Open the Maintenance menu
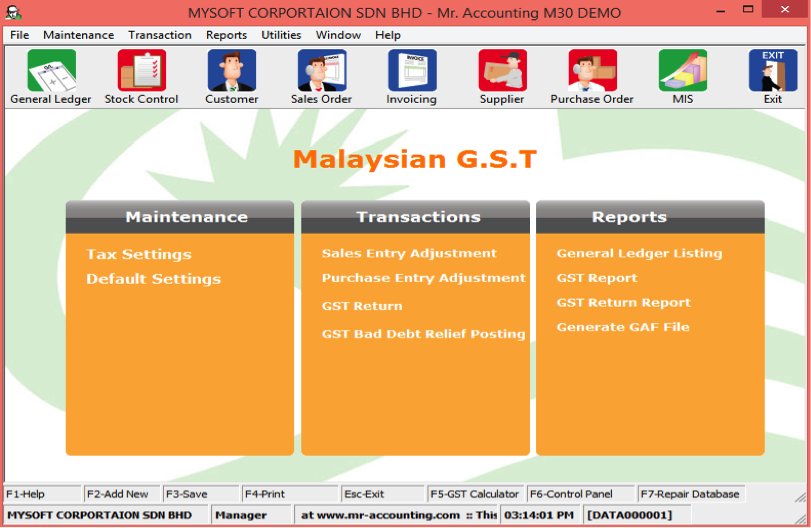This screenshot has height=528, width=811. point(79,35)
